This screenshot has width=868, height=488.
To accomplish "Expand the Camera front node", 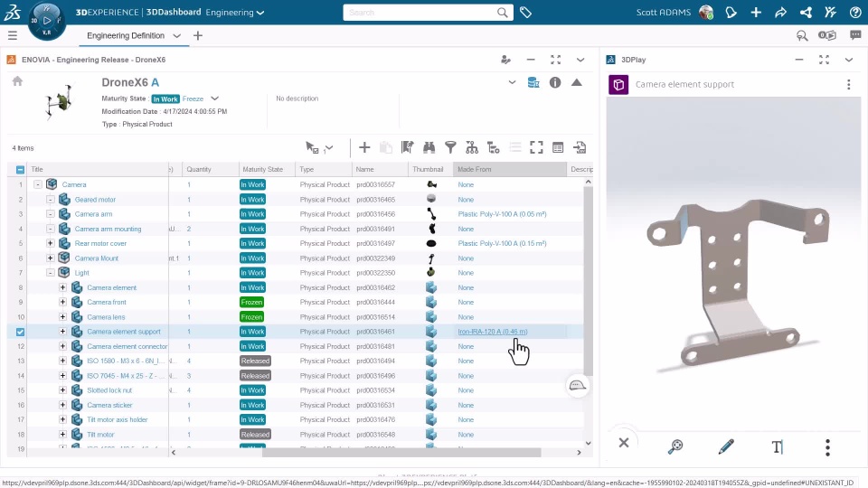I will point(62,302).
